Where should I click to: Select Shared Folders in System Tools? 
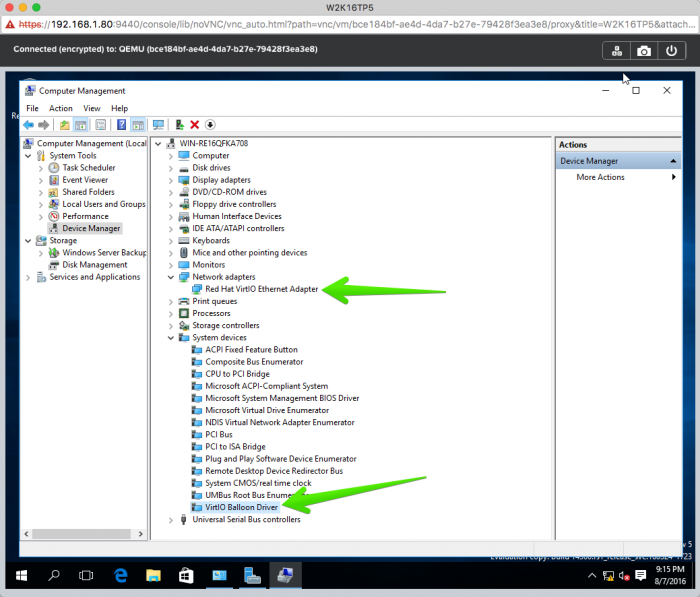click(x=88, y=192)
